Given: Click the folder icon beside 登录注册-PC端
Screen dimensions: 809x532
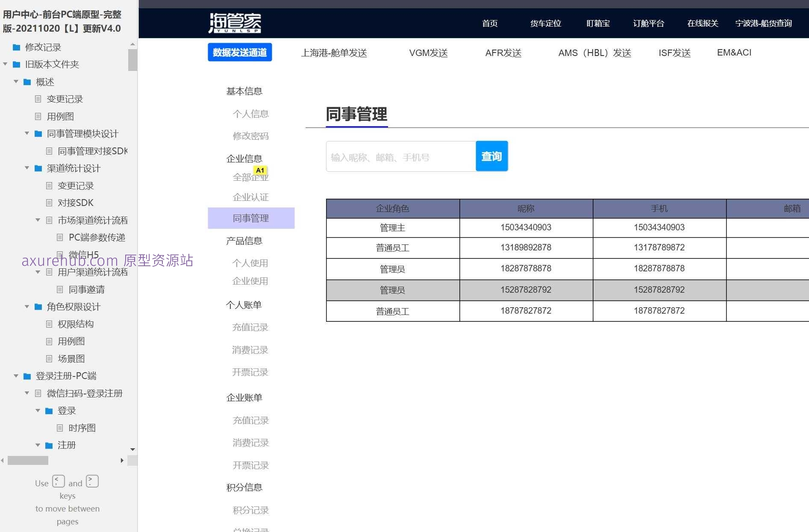Looking at the screenshot, I should click(26, 376).
